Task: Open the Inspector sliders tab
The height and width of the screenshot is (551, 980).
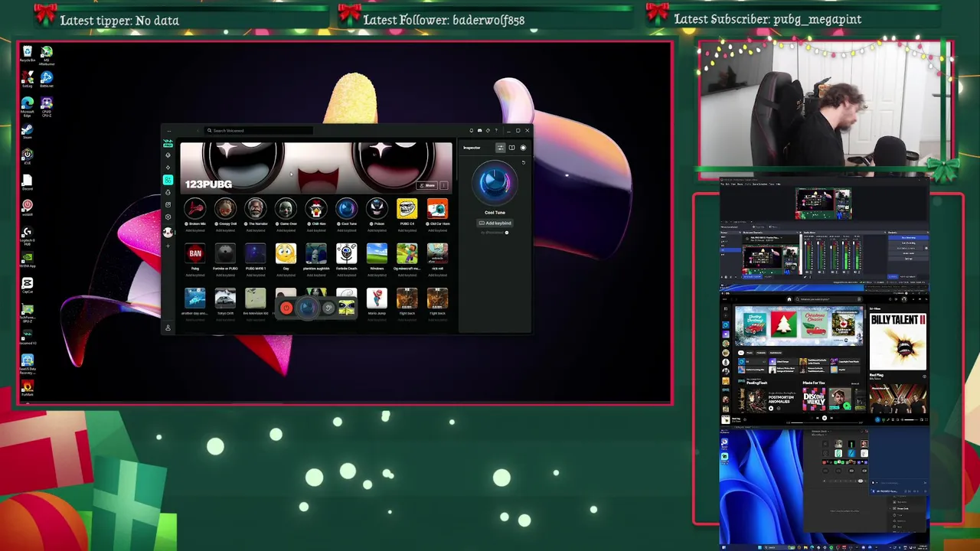Action: [x=500, y=148]
